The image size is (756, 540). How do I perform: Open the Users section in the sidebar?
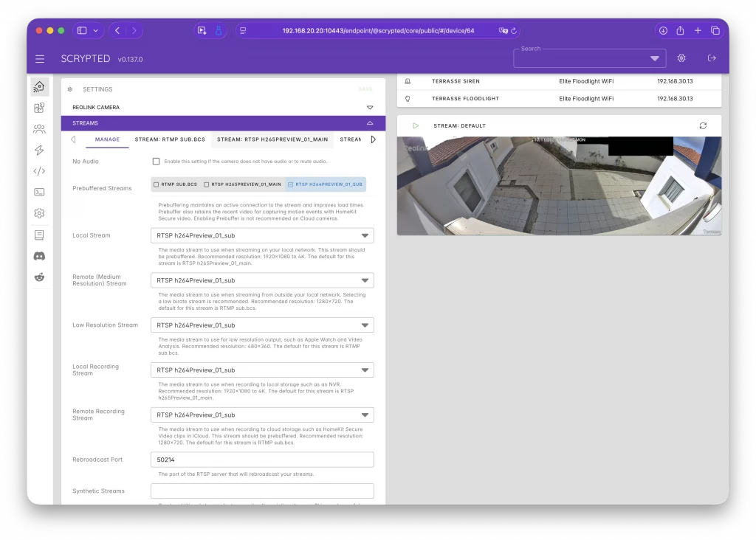click(x=41, y=129)
